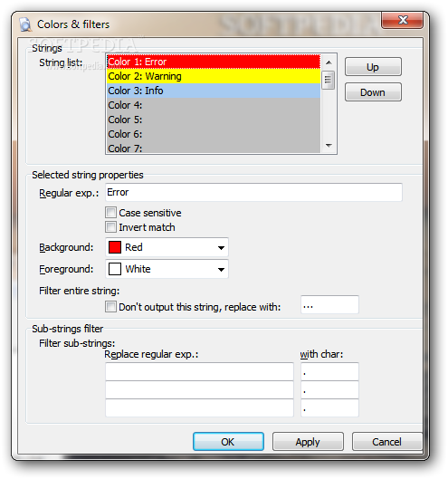The height and width of the screenshot is (479, 448).
Task: Close the Colors & filters dialog
Action: point(403,20)
